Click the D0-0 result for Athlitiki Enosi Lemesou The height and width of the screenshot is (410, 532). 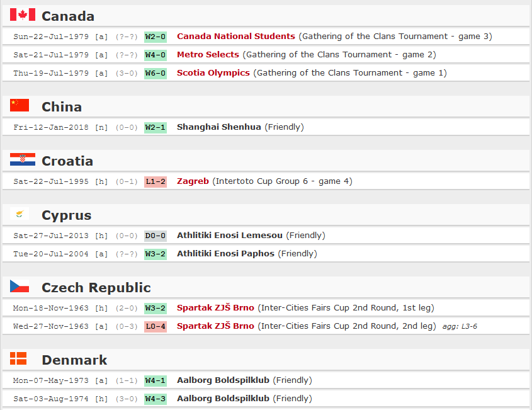(x=156, y=236)
